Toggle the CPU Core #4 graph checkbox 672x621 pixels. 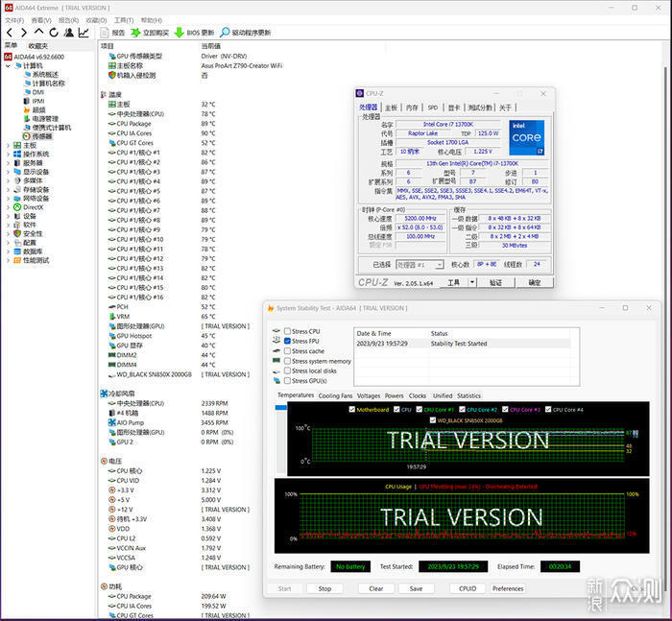(548, 409)
